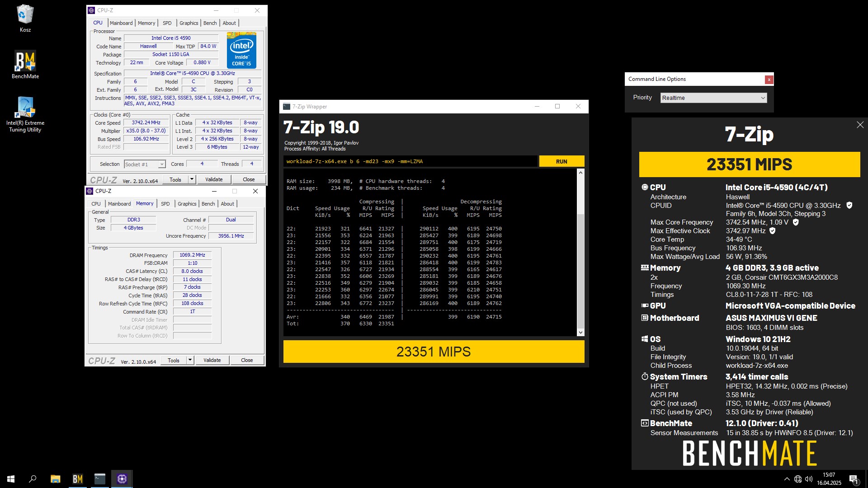Start the benchmark with RUN button
Screen dimensions: 868x488
point(561,161)
